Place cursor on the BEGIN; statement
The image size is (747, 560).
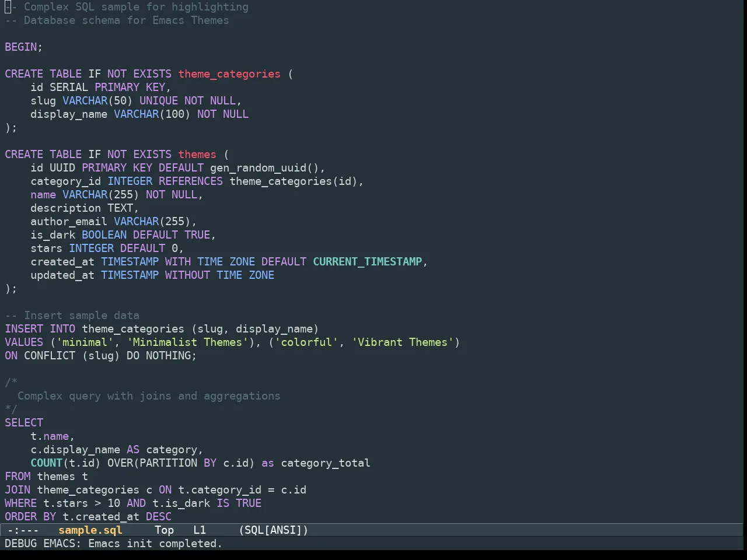pyautogui.click(x=24, y=47)
